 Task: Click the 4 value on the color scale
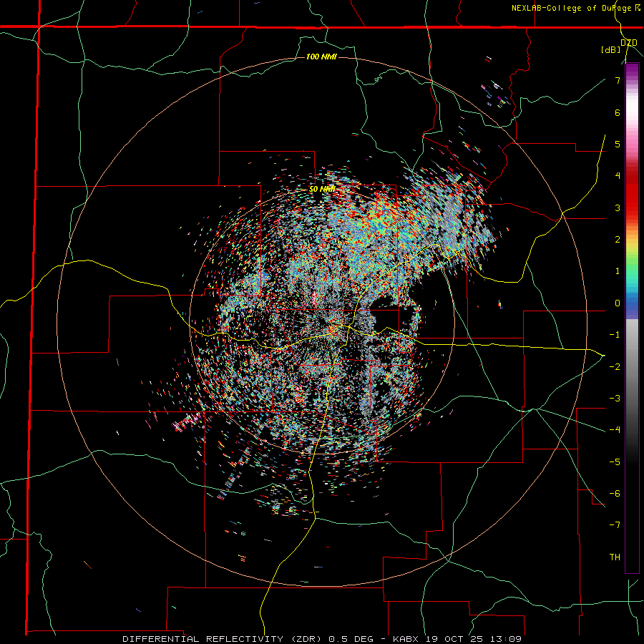click(618, 176)
